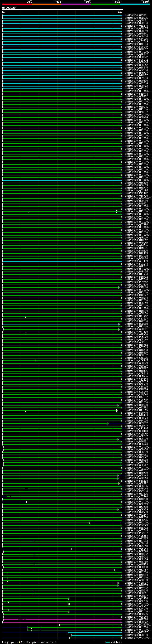Open the hit UniRef100_Q9C6U0
This screenshot has height=644, width=152.
click(136, 23)
